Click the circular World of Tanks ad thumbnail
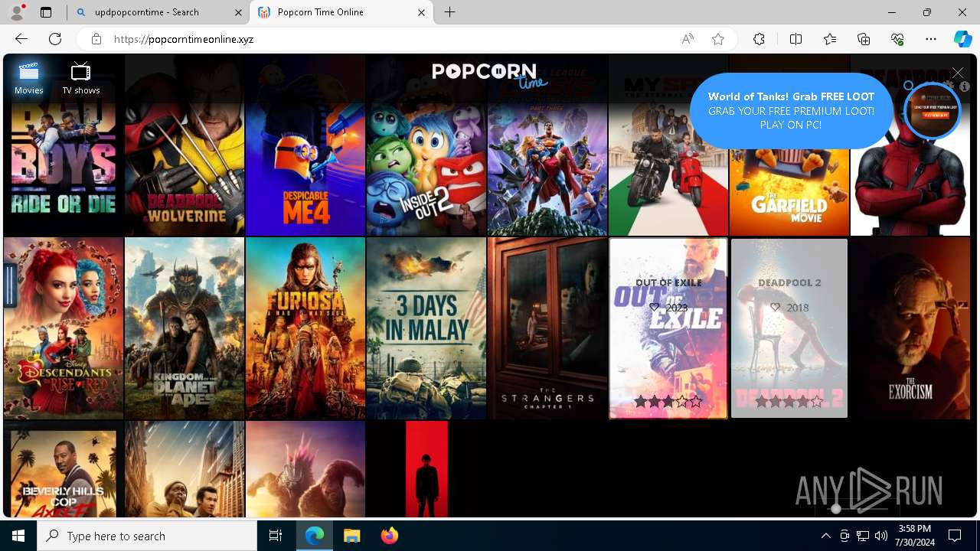 (x=932, y=111)
